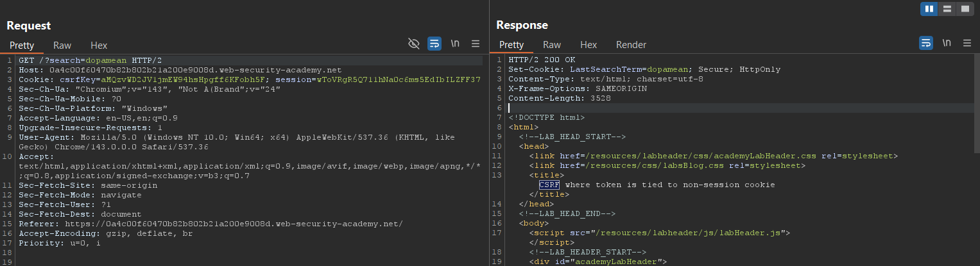Click the Sec-Ch-Ua header line

[150, 89]
